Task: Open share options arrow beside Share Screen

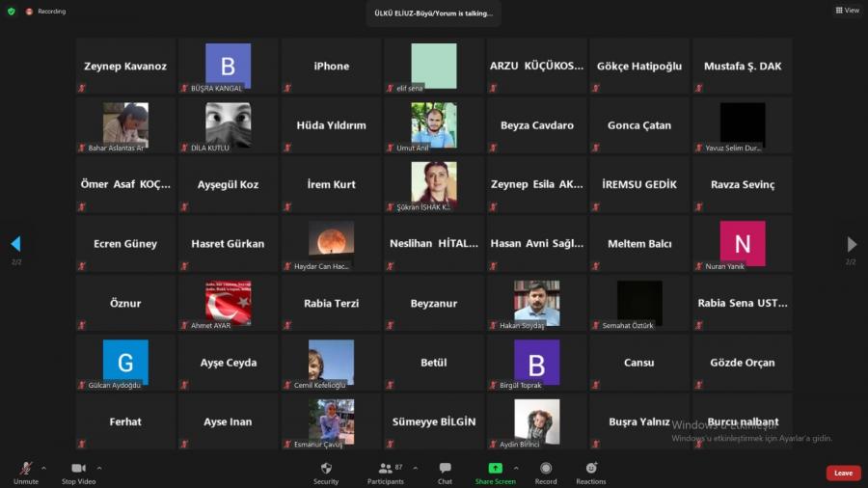Action: point(516,468)
